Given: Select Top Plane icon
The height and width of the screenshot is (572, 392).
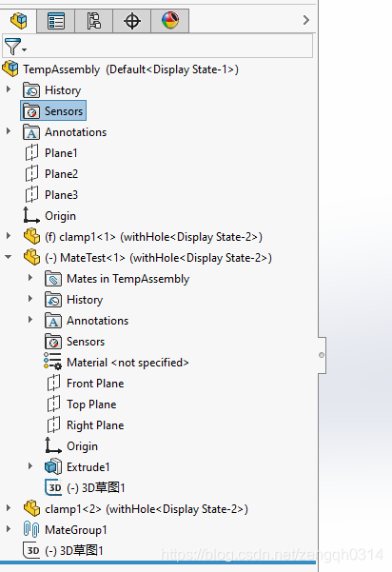Looking at the screenshot, I should pos(53,404).
